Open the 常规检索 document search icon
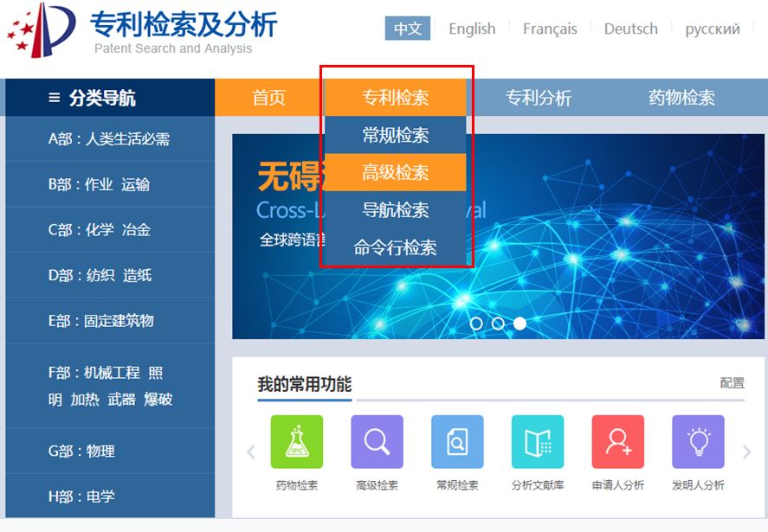The image size is (768, 532). pyautogui.click(x=457, y=441)
